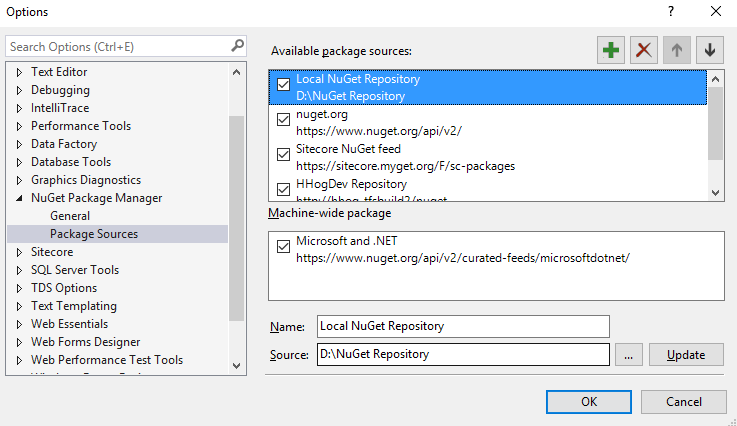Select the Local NuGet Repository row
Image resolution: width=737 pixels, height=426 pixels.
488,87
